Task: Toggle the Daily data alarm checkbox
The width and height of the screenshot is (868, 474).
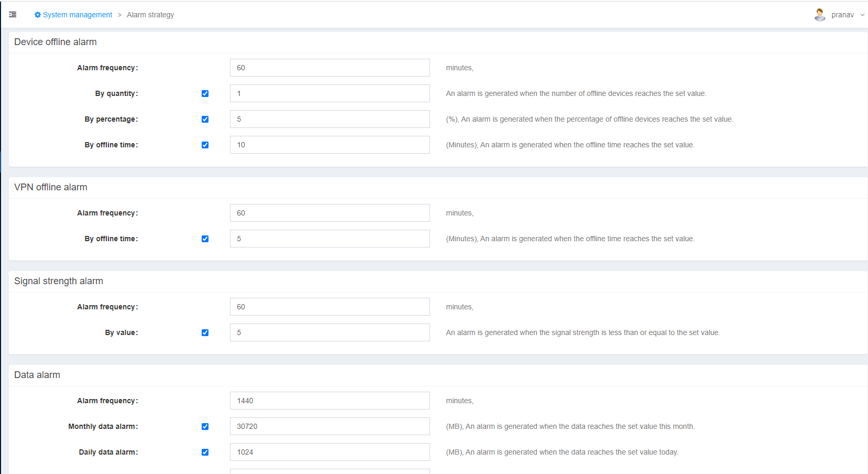Action: pyautogui.click(x=205, y=453)
